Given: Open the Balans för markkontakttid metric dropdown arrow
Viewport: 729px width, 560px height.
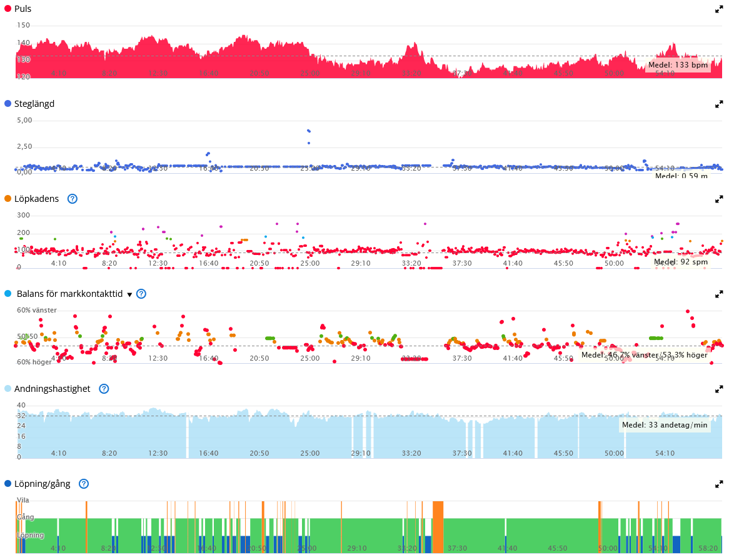Looking at the screenshot, I should (129, 294).
